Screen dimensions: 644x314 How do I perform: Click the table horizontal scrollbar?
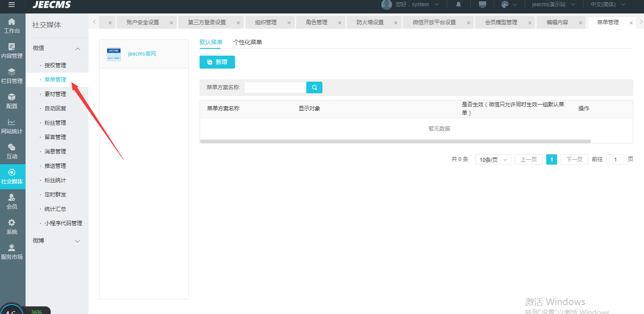(395, 141)
